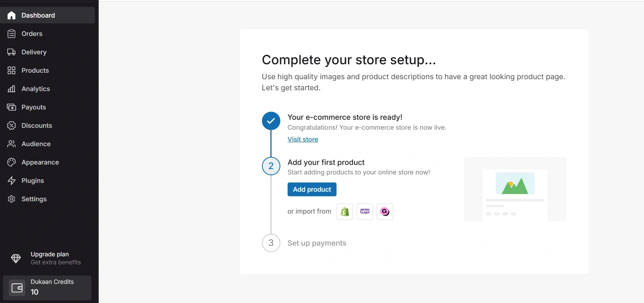Click the WooCommerce import icon
Screen dimensions: 644x303
365,212
